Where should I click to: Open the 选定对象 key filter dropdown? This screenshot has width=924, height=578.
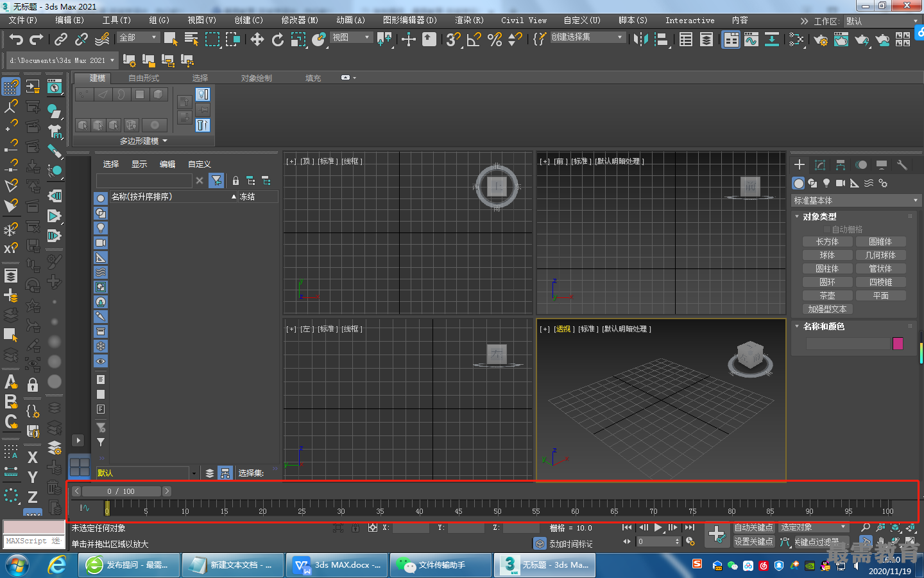(x=813, y=527)
